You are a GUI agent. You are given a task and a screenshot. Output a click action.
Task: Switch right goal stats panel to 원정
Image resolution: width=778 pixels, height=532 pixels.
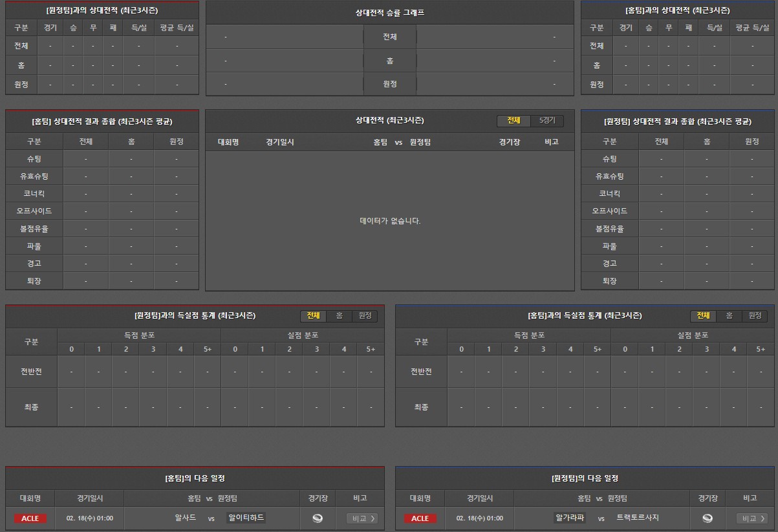(x=755, y=316)
